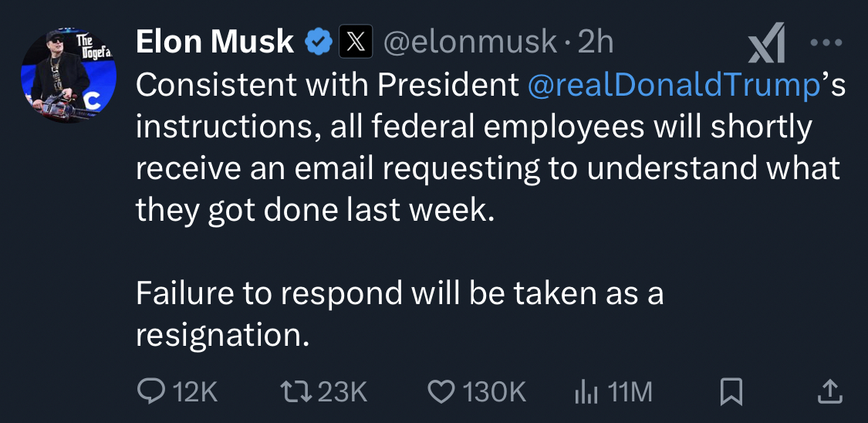
Task: Bookmark this post
Action: point(730,392)
